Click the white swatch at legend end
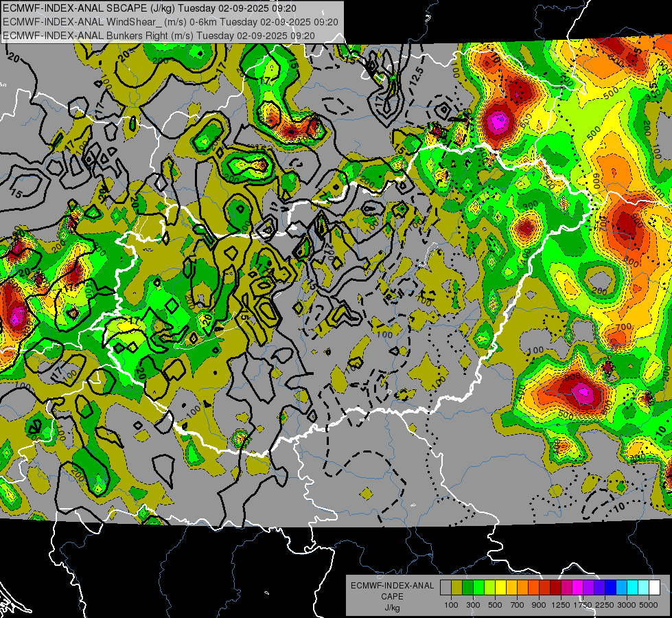Viewport: 672px width, 618px height. point(654,588)
